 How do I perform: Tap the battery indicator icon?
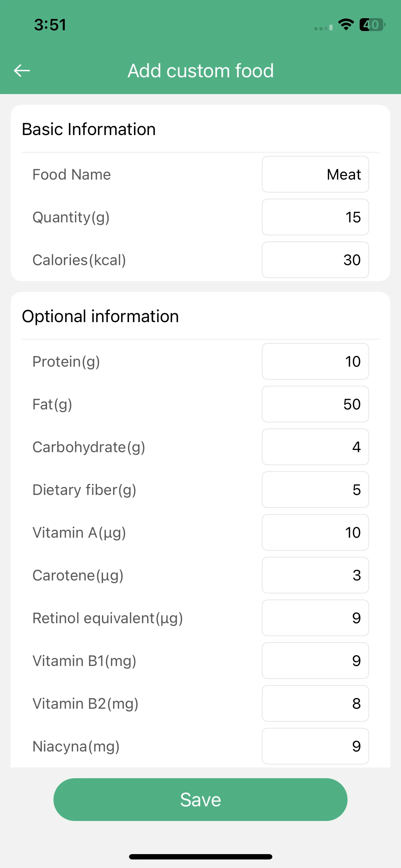pos(372,25)
